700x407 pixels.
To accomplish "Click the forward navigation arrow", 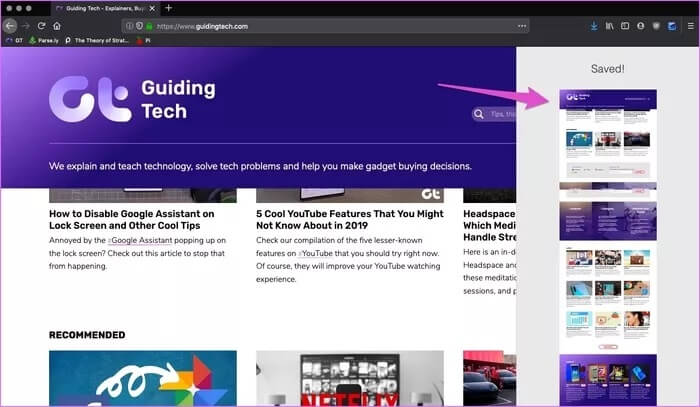I will click(x=26, y=26).
